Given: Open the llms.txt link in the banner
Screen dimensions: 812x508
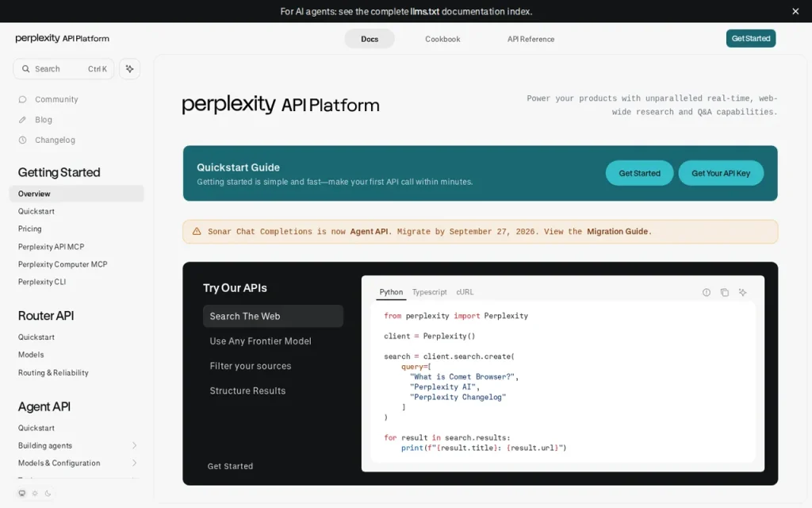Looking at the screenshot, I should [425, 11].
